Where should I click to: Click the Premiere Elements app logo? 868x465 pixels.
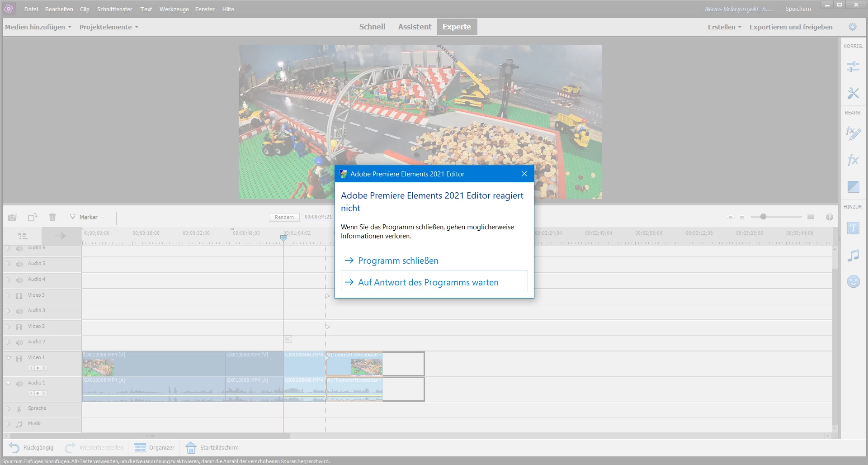tap(9, 9)
